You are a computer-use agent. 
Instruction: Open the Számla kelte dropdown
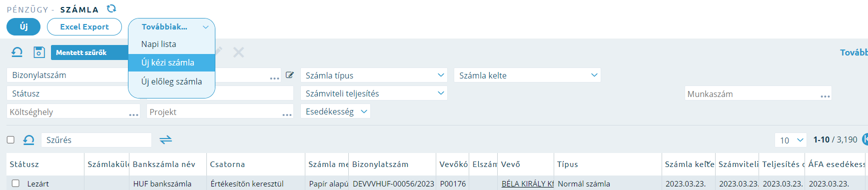click(x=527, y=75)
